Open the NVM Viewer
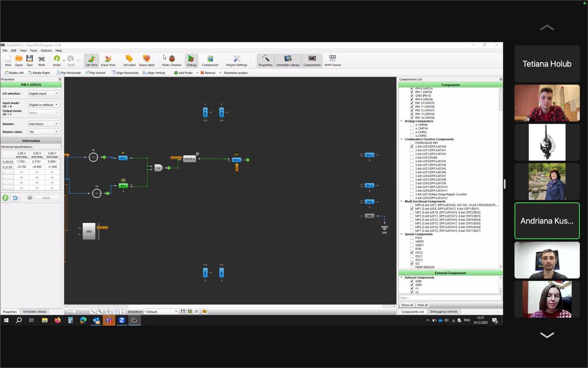This screenshot has width=588, height=368. pos(333,60)
